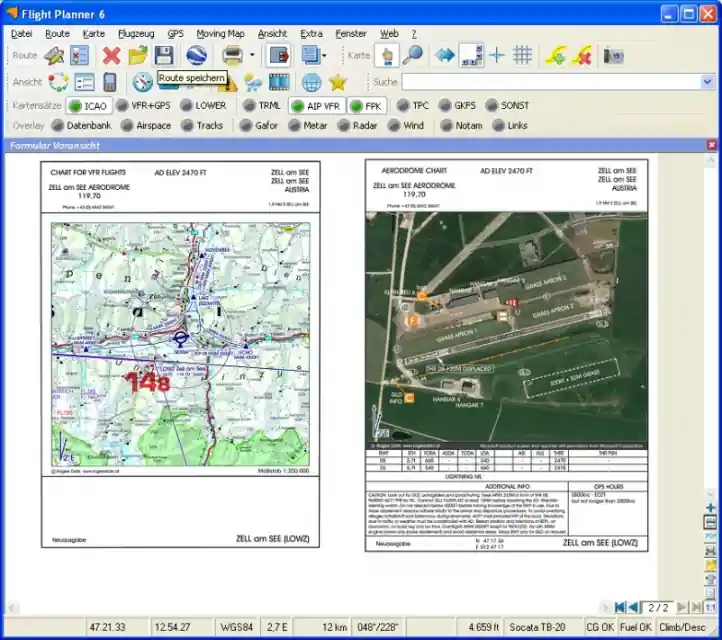Click the red X delete route icon
The height and width of the screenshot is (640, 722).
pos(111,56)
